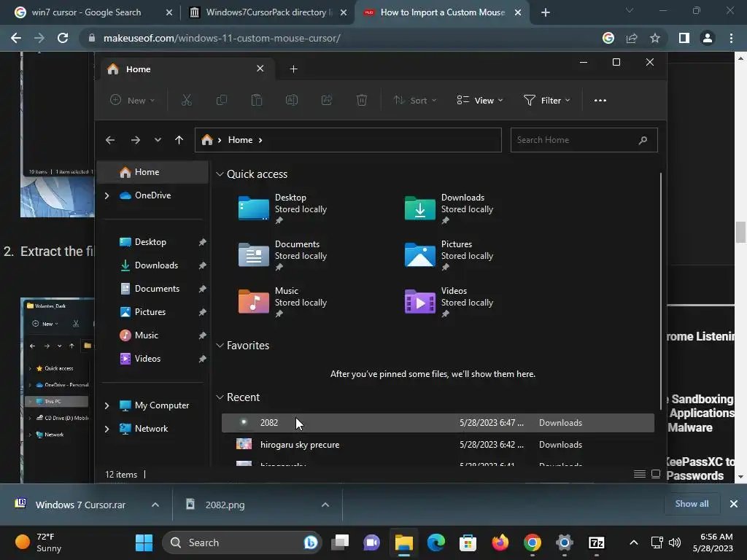Click the taskbar Search box

(x=242, y=542)
